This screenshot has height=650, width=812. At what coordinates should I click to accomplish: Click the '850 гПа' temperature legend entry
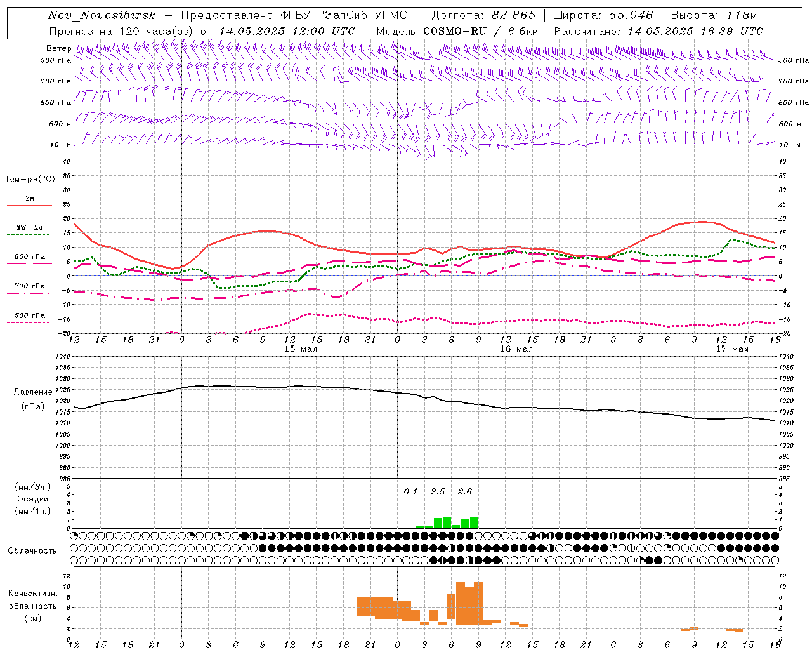[x=30, y=257]
